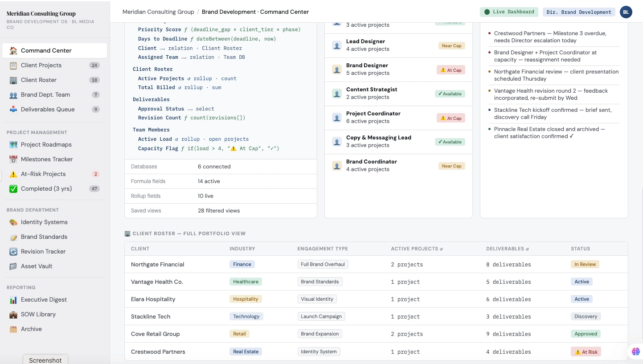Click the Revision Tracker sync icon
The image size is (643, 364).
[x=13, y=252]
